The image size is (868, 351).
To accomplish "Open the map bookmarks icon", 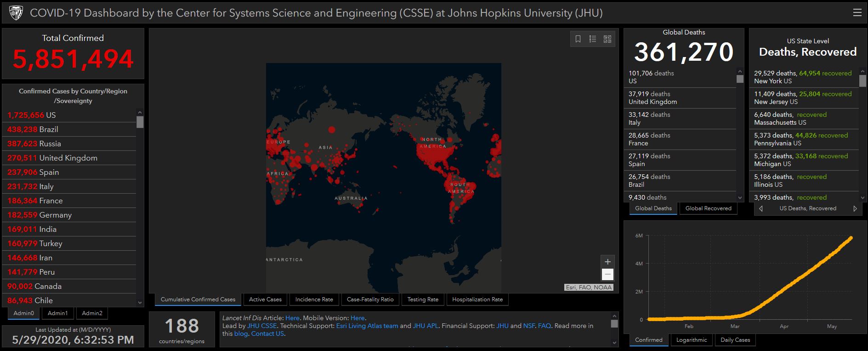I will (578, 39).
